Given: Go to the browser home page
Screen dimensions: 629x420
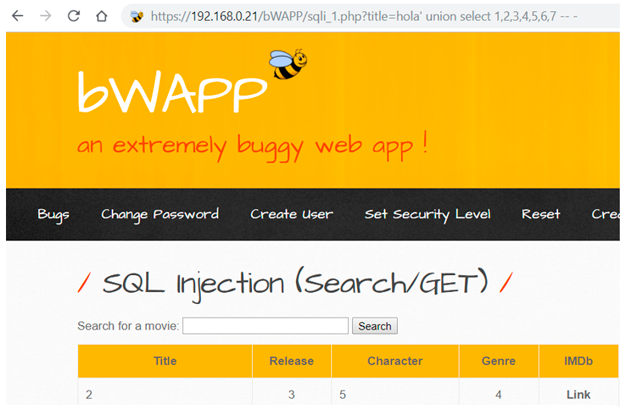Looking at the screenshot, I should click(101, 17).
